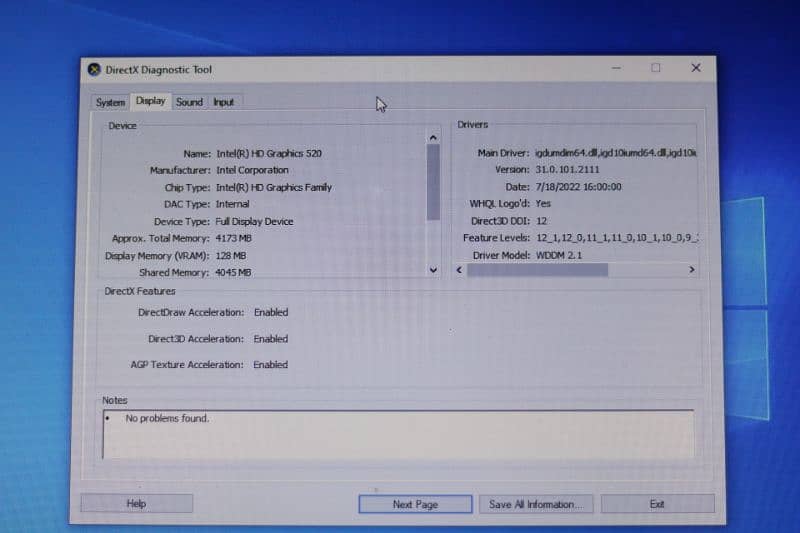Screen dimensions: 800x533
Task: Click the Exit button
Action: pos(657,504)
